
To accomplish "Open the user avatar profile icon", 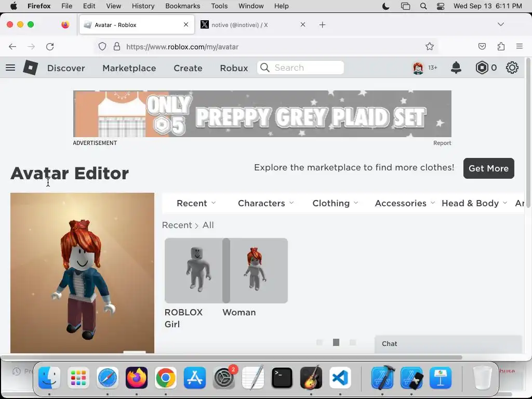I will coord(418,68).
